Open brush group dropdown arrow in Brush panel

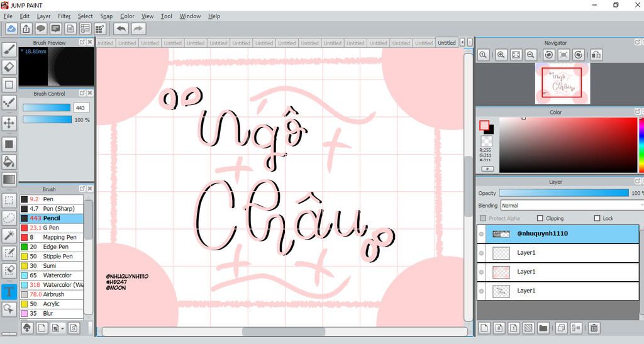[x=62, y=328]
